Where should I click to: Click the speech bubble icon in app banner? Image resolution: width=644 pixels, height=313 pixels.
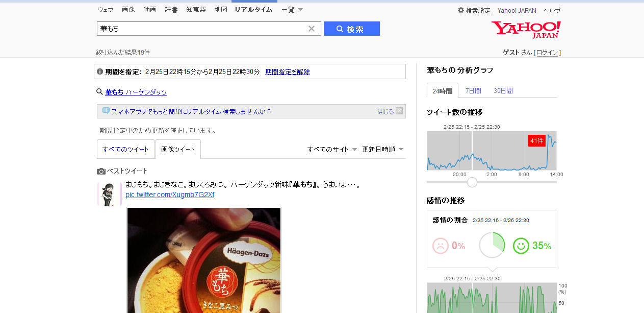(106, 110)
